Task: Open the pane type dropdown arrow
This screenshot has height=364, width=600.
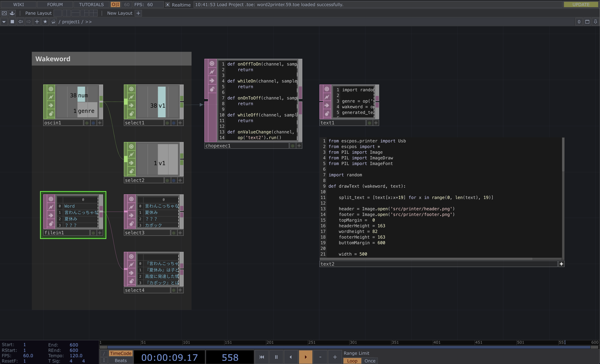Action: 4,22
